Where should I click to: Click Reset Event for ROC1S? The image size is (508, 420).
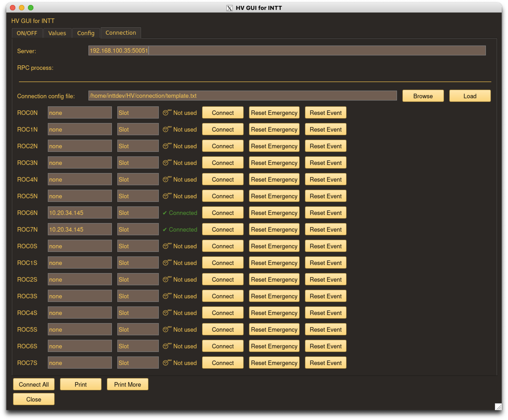pyautogui.click(x=325, y=263)
